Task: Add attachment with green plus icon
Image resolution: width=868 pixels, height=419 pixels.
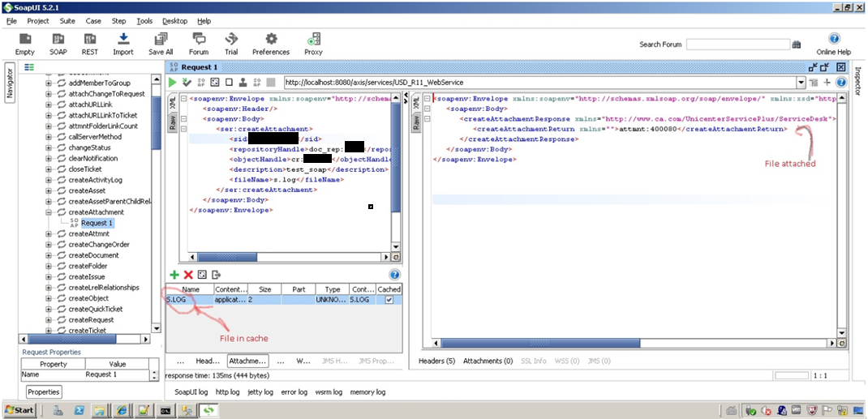Action: [174, 276]
